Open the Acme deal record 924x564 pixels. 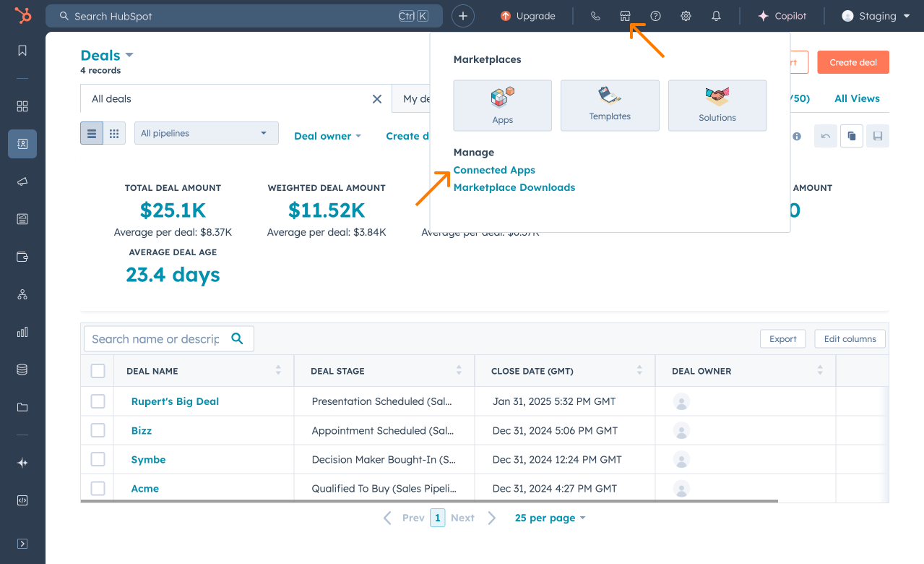click(x=145, y=488)
